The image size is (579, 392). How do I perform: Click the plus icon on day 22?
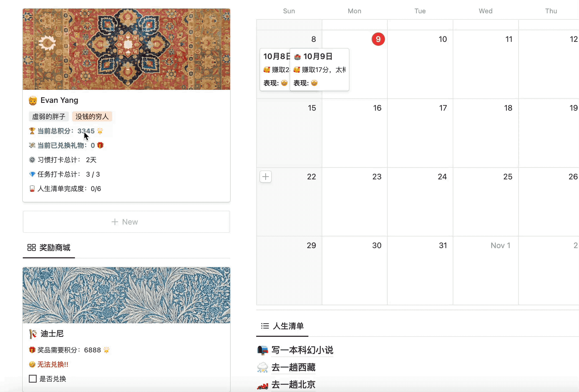tap(266, 177)
